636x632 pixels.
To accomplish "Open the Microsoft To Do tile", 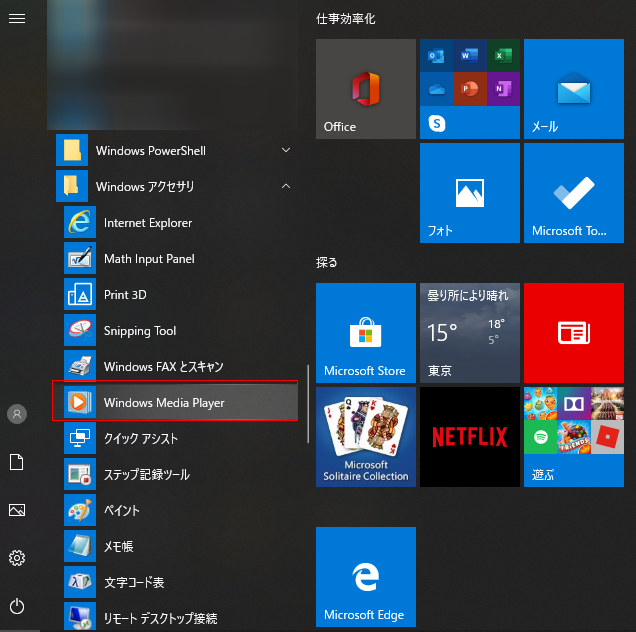I will [x=574, y=193].
